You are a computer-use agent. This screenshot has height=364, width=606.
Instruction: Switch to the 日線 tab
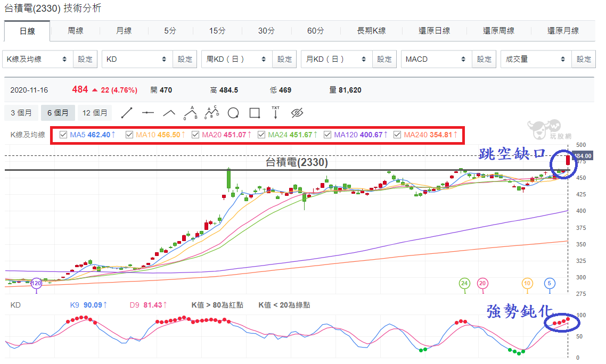pos(27,31)
